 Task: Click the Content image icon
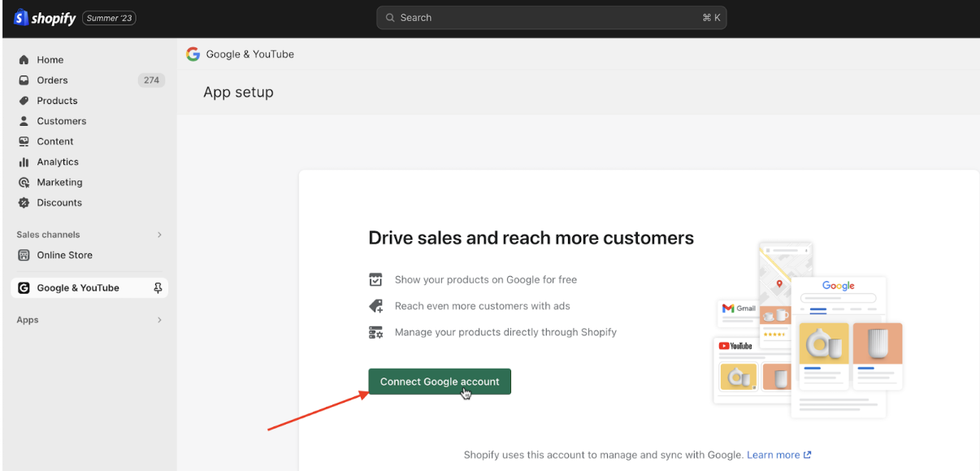point(24,141)
